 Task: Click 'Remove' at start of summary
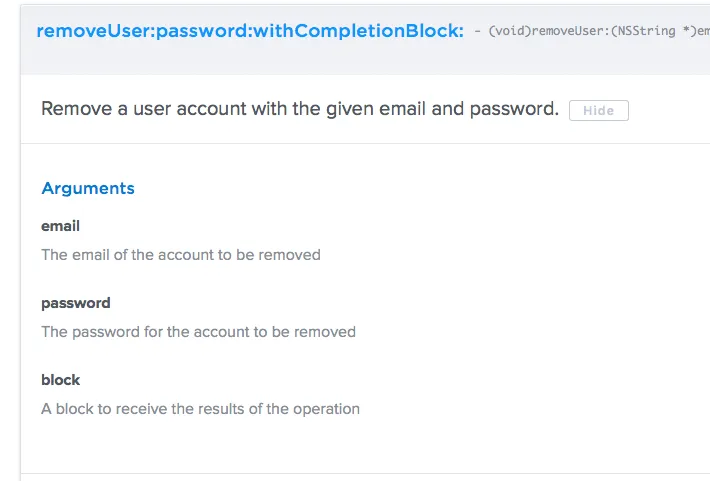click(x=73, y=109)
